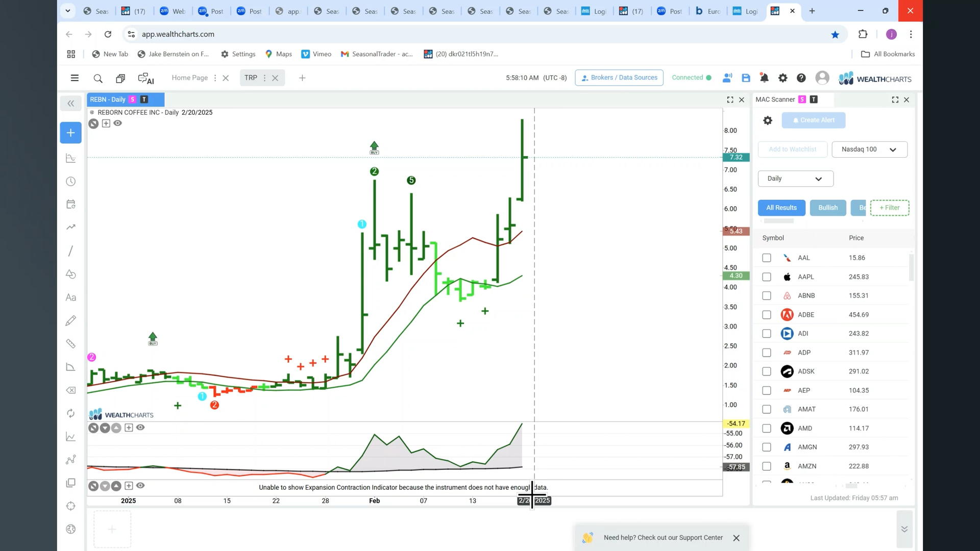Click the scanner list vertical scrollbar

[911, 266]
